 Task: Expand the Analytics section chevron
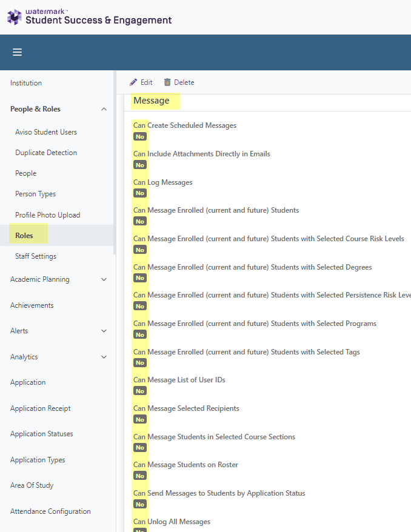(x=104, y=357)
